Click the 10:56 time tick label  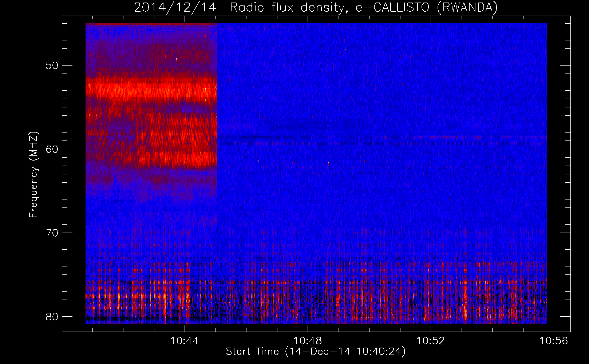[554, 341]
